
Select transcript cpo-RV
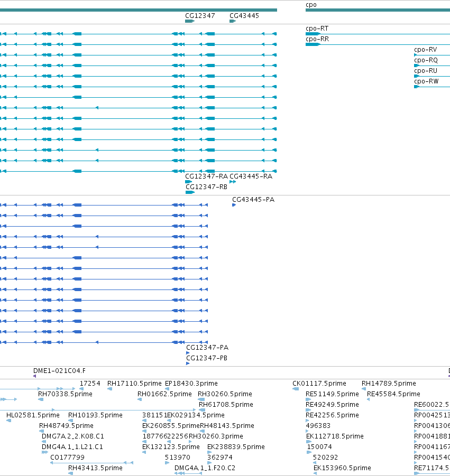tap(425, 50)
